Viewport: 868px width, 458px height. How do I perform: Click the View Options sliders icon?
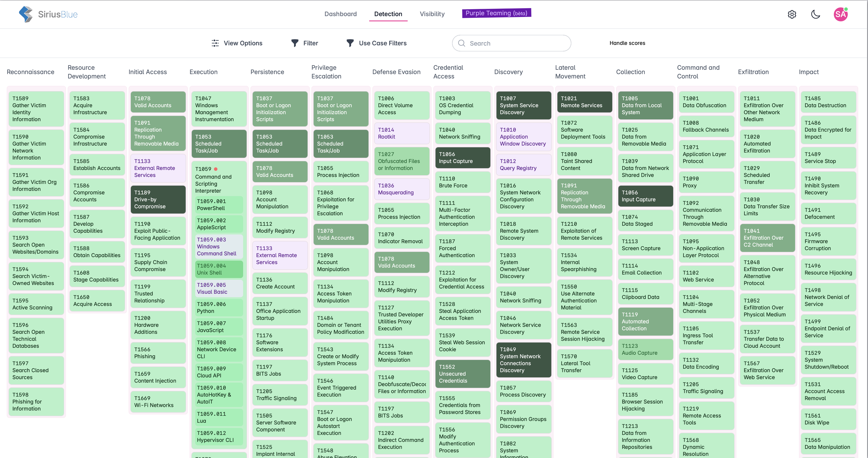tap(215, 43)
